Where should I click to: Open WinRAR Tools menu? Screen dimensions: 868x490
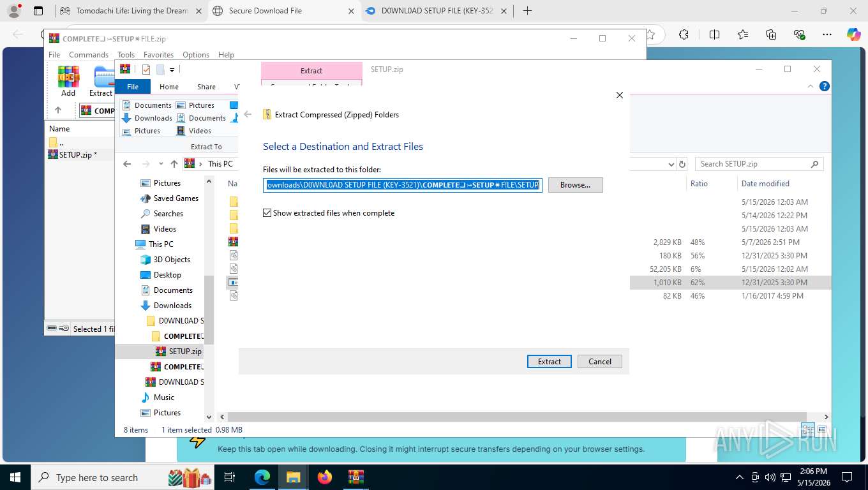126,55
